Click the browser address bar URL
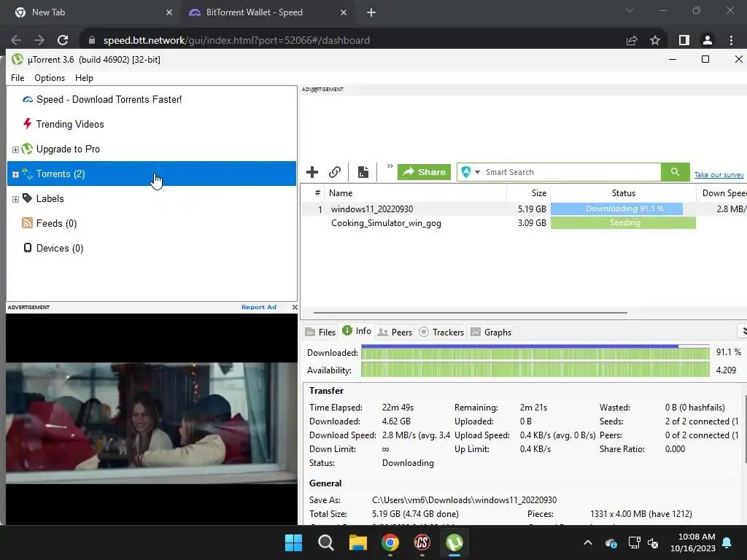The height and width of the screenshot is (560, 747). pyautogui.click(x=236, y=40)
